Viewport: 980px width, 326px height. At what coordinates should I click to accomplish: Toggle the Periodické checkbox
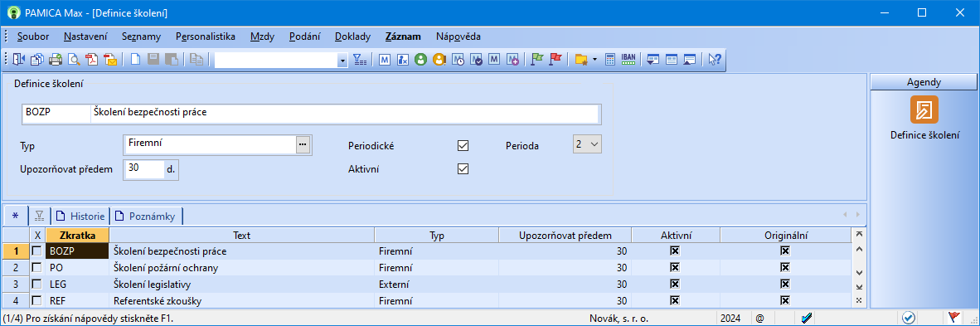click(463, 146)
